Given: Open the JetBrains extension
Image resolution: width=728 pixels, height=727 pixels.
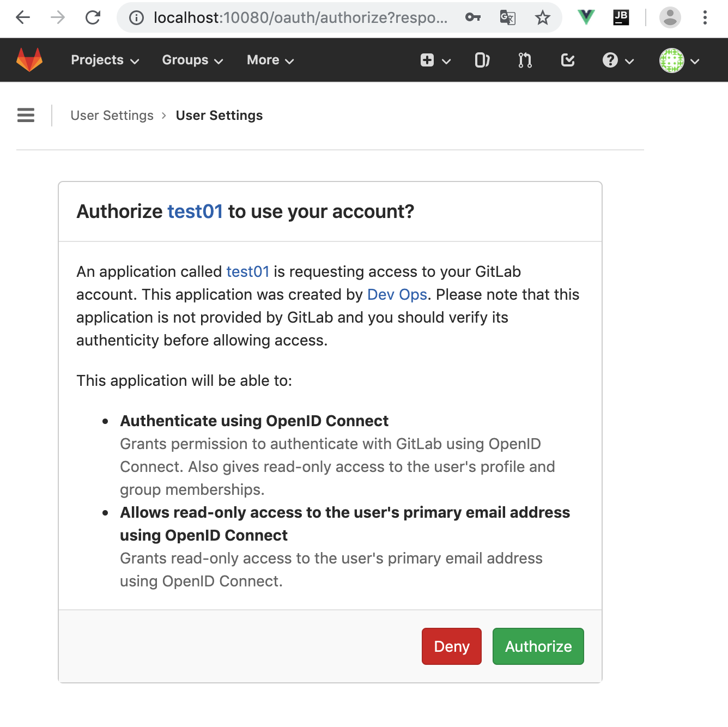Looking at the screenshot, I should (x=621, y=17).
